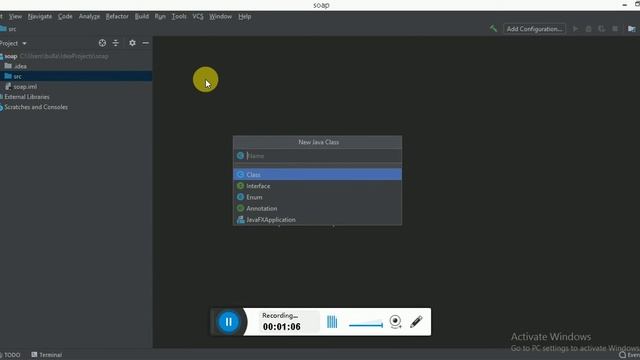Open Project panel settings gear
640x360 pixels.
132,43
